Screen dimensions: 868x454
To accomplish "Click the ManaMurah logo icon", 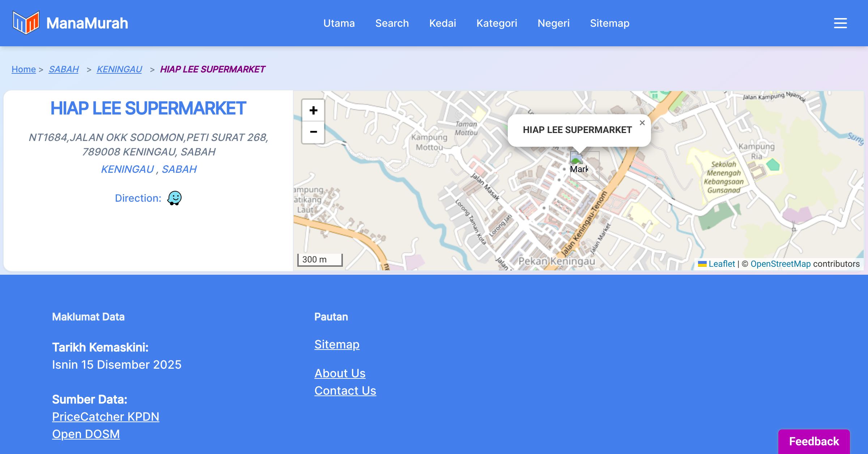I will 26,23.
